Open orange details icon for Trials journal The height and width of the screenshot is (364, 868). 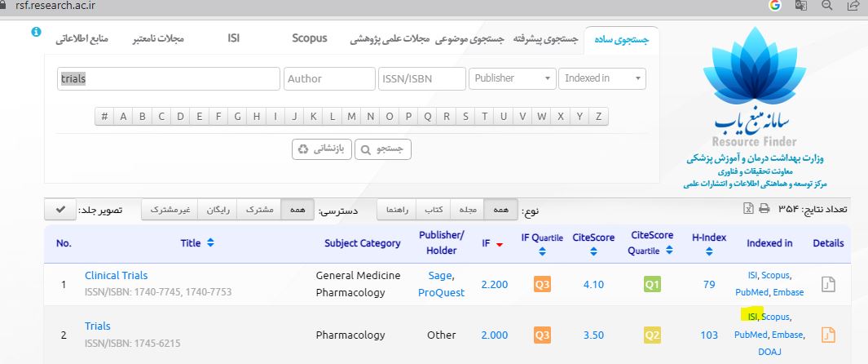pos(828,335)
